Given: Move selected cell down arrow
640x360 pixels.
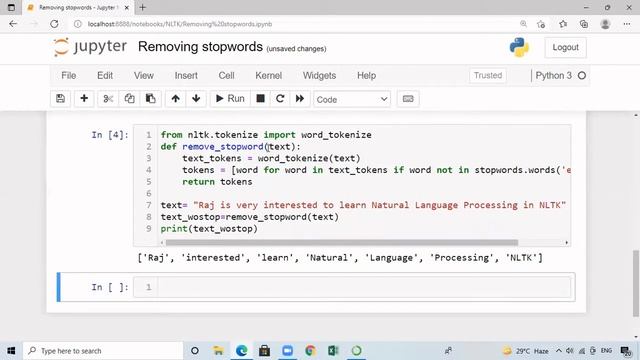Looking at the screenshot, I should (x=196, y=99).
